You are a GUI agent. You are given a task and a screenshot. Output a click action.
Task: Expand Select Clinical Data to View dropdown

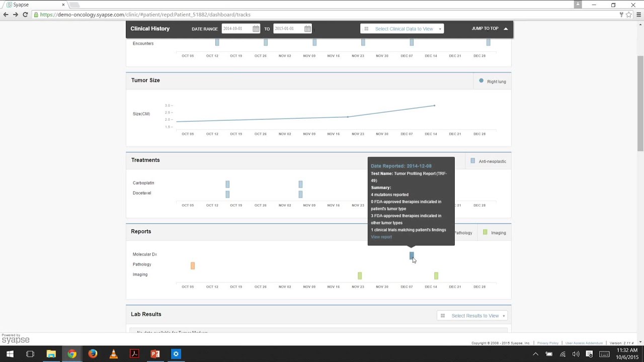tap(402, 29)
